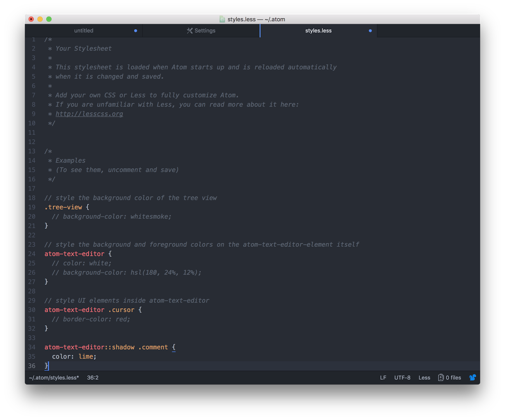Click the yellow minimize button
The height and width of the screenshot is (420, 505).
[40, 19]
